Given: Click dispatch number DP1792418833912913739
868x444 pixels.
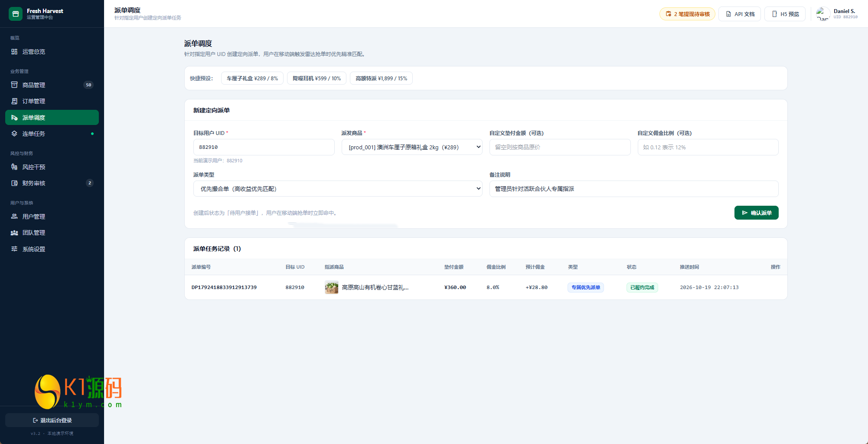Looking at the screenshot, I should click(x=224, y=287).
